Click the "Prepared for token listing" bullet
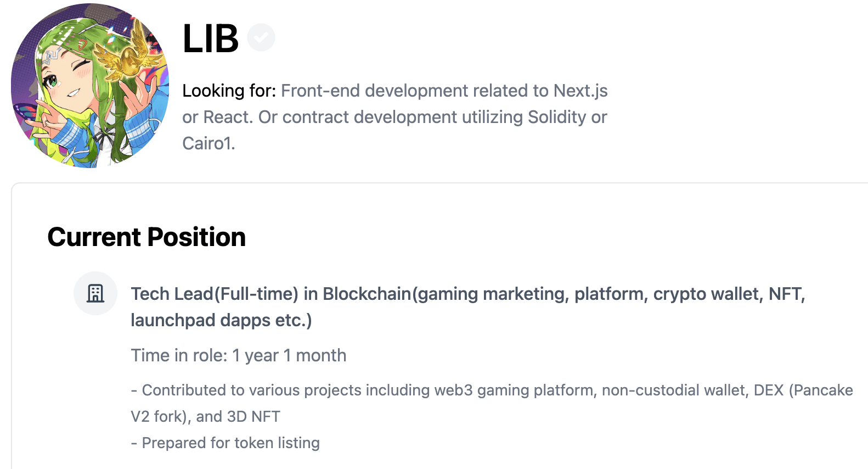This screenshot has width=868, height=469. click(x=230, y=443)
